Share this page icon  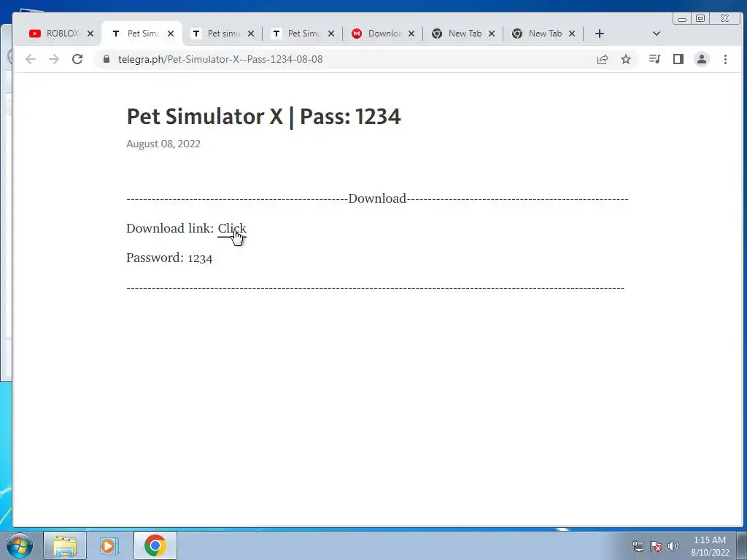click(x=603, y=59)
